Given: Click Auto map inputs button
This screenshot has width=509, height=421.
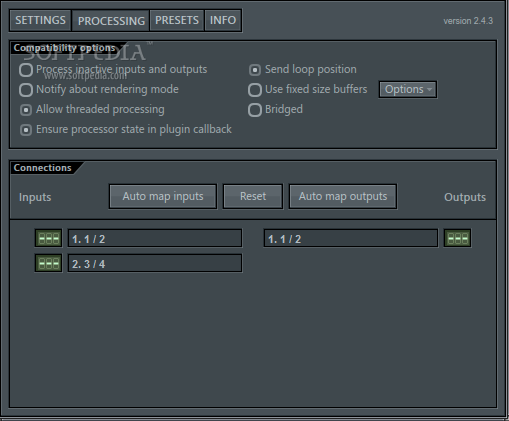Looking at the screenshot, I should click(163, 196).
